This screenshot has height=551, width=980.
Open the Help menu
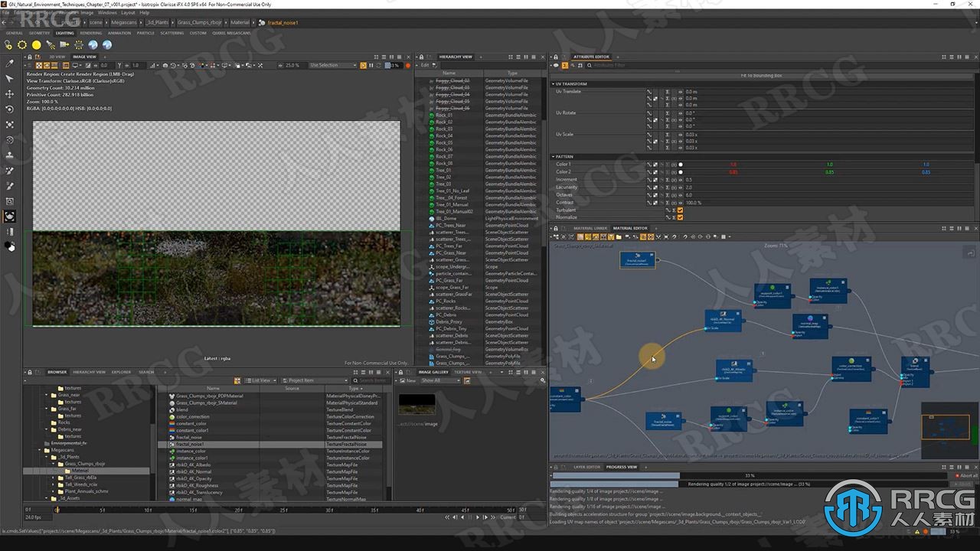tap(144, 13)
